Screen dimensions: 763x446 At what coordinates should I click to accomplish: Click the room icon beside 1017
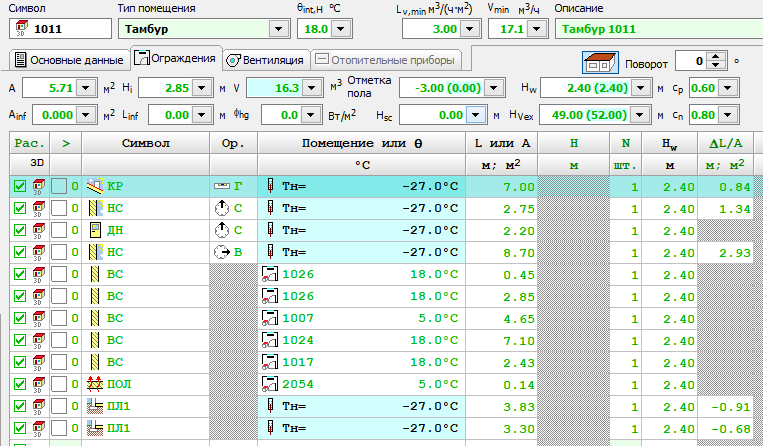tap(270, 362)
